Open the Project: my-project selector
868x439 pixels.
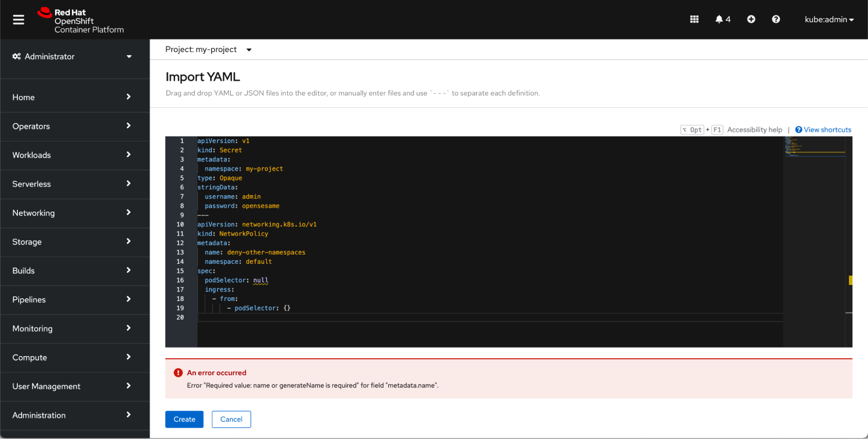(x=208, y=49)
